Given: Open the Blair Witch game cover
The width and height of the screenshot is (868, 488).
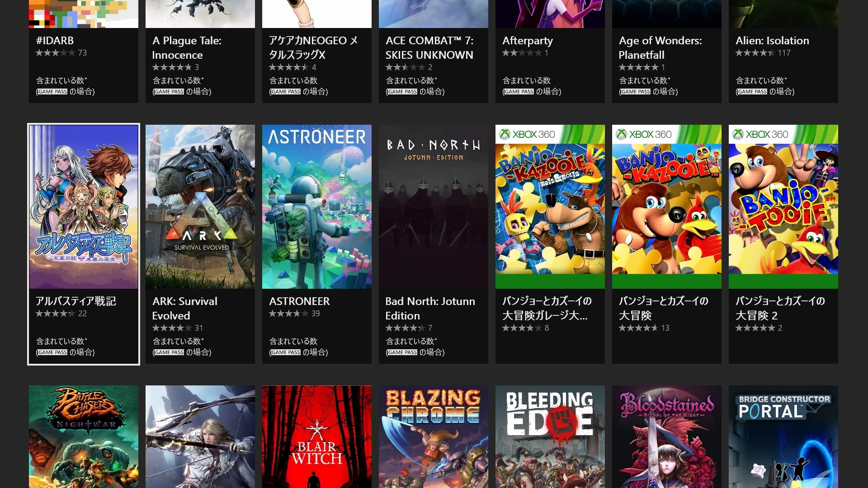Looking at the screenshot, I should click(316, 436).
